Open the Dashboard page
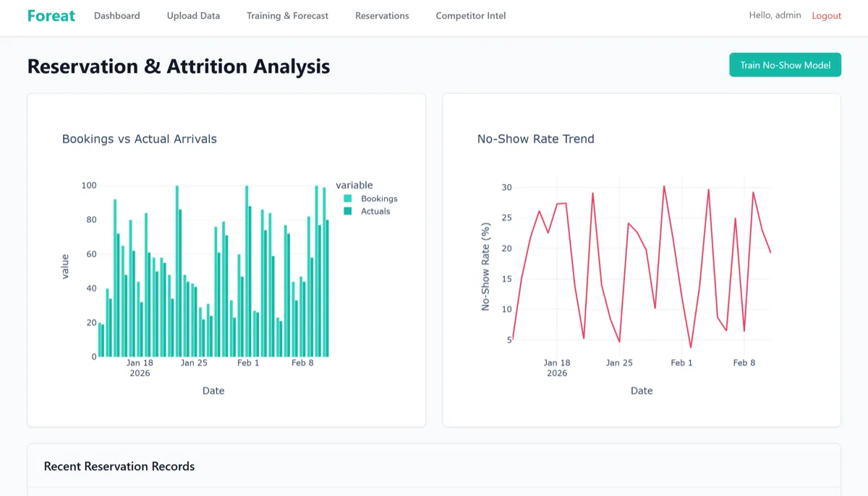The image size is (868, 496). coord(116,16)
